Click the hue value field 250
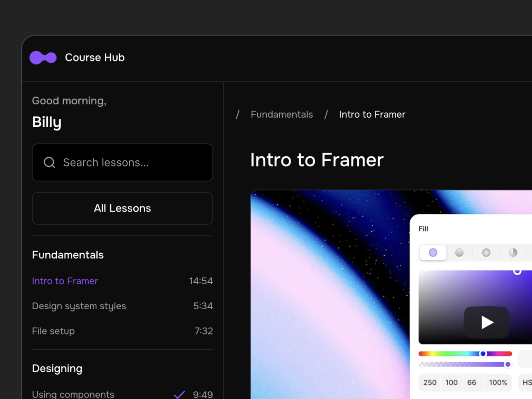 pos(430,383)
